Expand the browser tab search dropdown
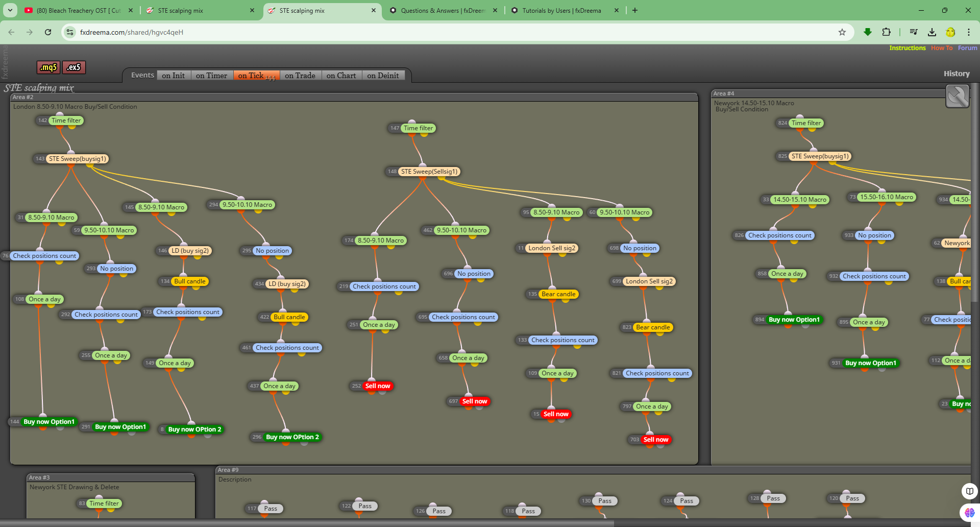Screen dimensions: 980x527 (10, 10)
